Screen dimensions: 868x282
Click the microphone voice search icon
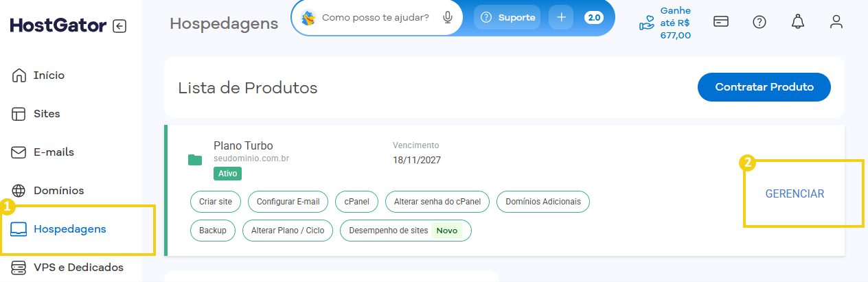448,18
